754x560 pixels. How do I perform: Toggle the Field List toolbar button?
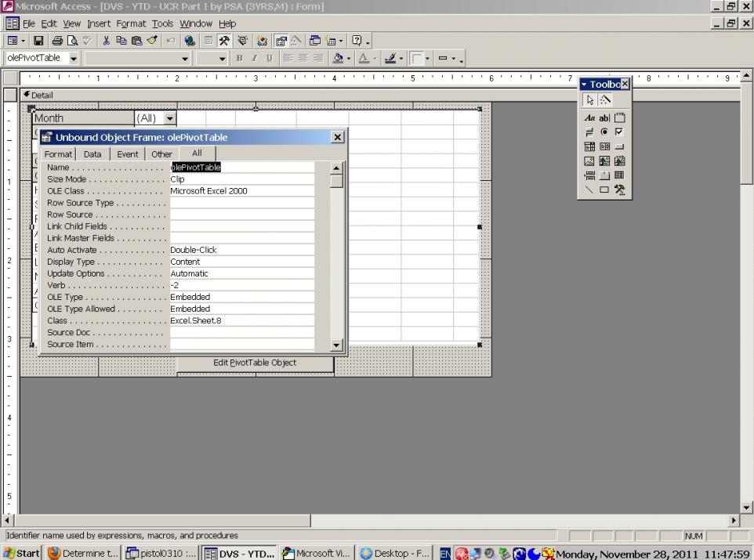coord(208,41)
